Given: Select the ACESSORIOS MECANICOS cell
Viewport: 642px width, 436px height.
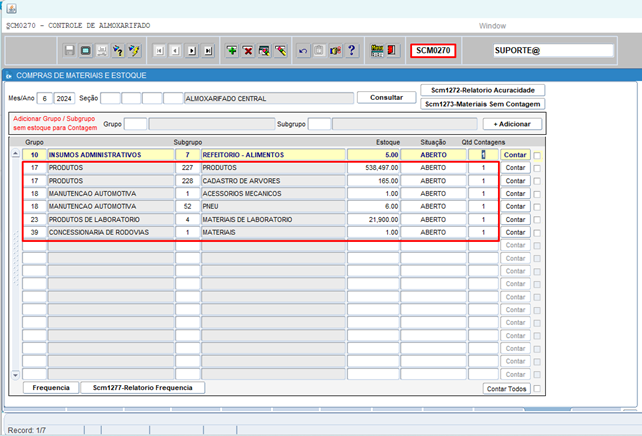Looking at the screenshot, I should pos(273,193).
